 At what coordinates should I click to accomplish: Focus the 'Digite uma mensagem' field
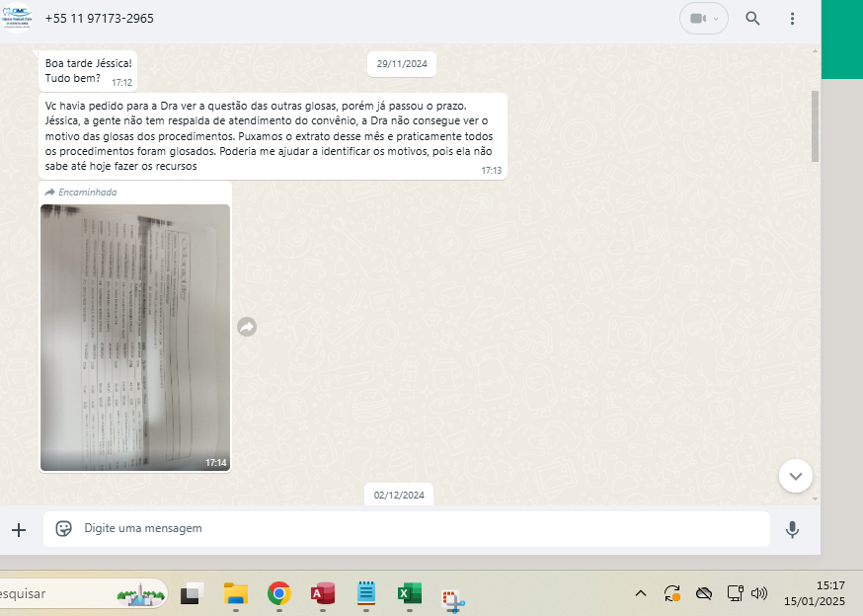coord(406,528)
